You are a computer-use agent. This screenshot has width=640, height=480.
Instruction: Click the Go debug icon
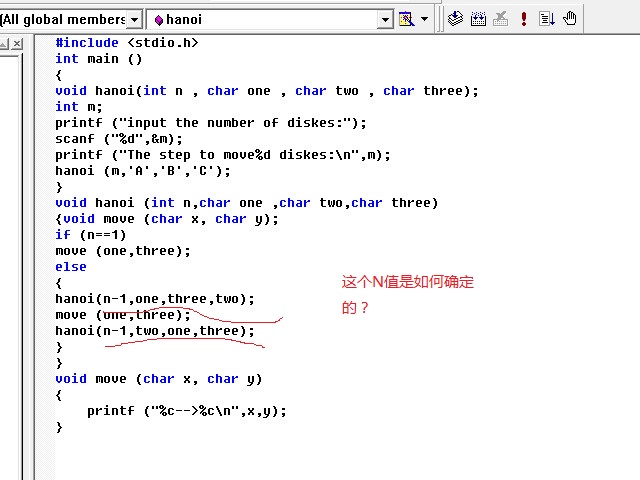click(547, 18)
